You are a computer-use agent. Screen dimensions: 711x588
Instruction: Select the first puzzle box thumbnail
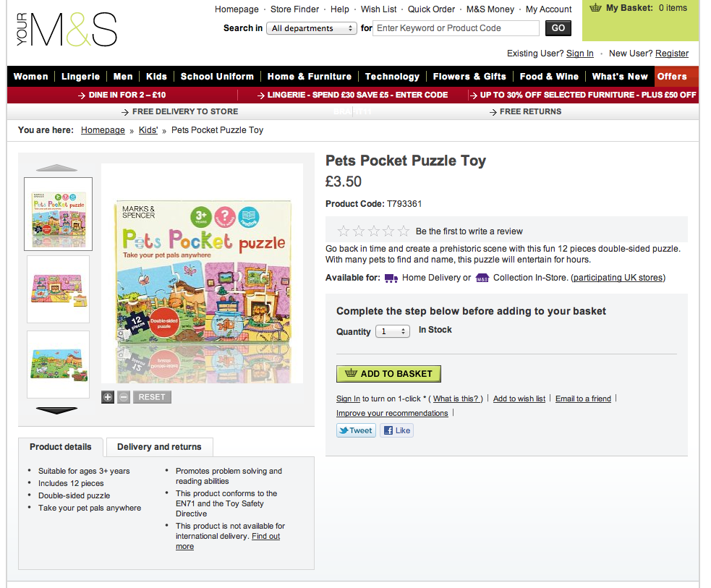point(58,214)
